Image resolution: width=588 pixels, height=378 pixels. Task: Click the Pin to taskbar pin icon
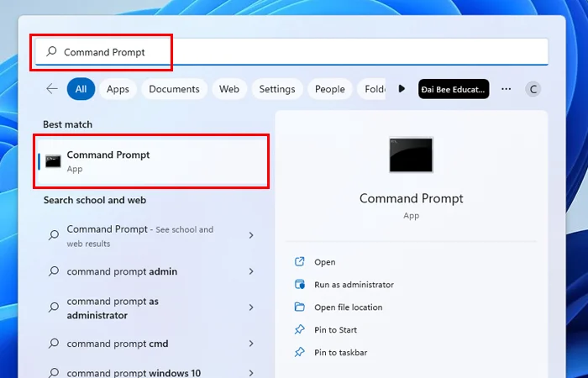coord(300,352)
